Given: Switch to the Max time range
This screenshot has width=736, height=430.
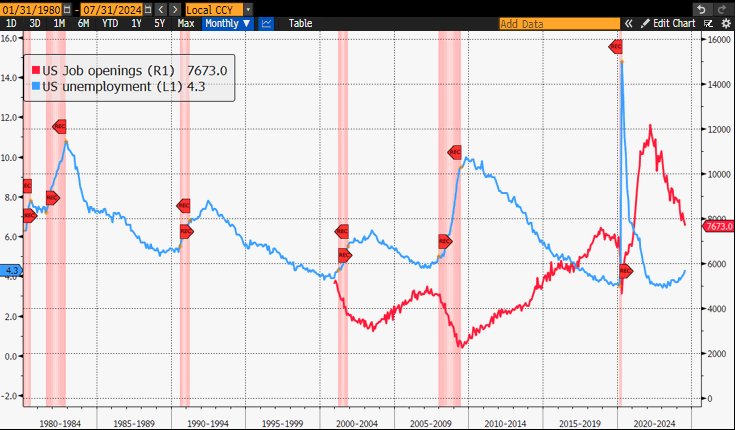Looking at the screenshot, I should click(185, 22).
